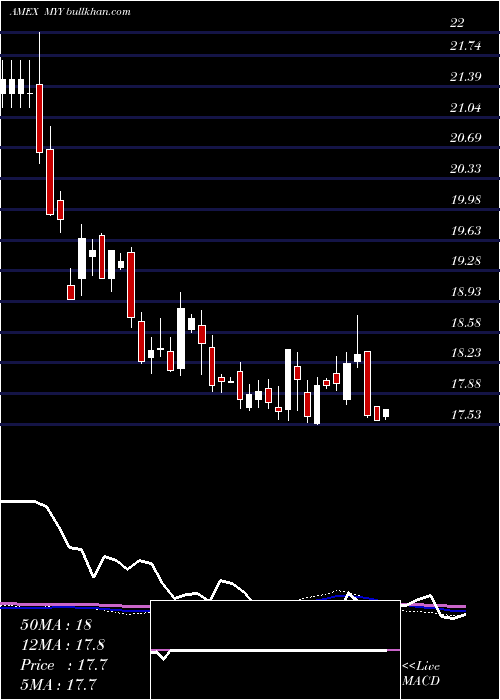
Task: Click the 50MA : 18 reading
Action: click(56, 625)
